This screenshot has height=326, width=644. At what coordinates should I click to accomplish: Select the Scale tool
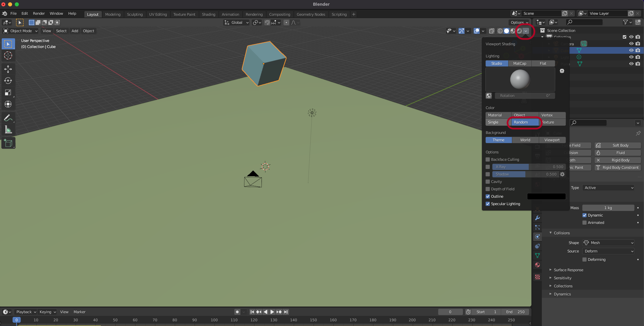click(8, 93)
